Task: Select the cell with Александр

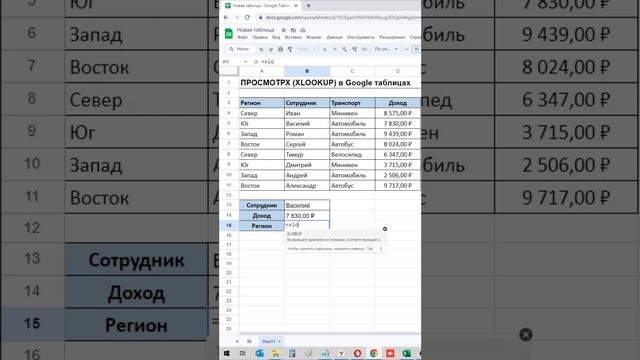Action: coord(307,186)
